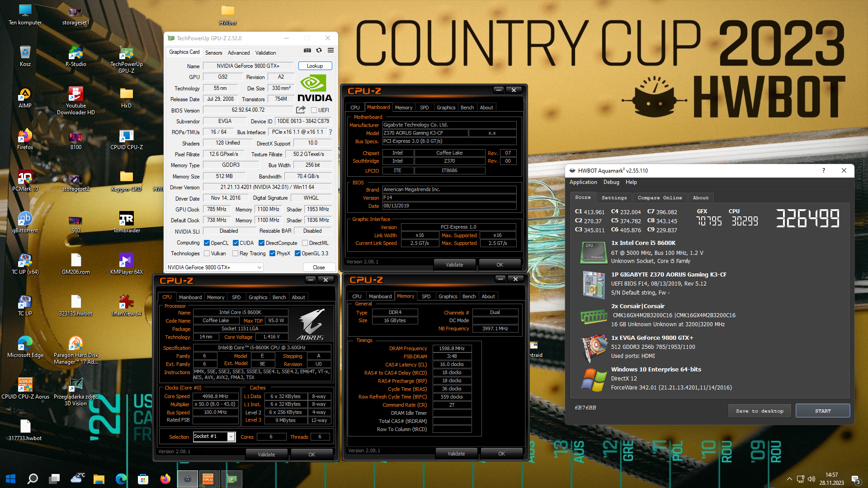Show hidden system tray icons chevron

pyautogui.click(x=789, y=479)
